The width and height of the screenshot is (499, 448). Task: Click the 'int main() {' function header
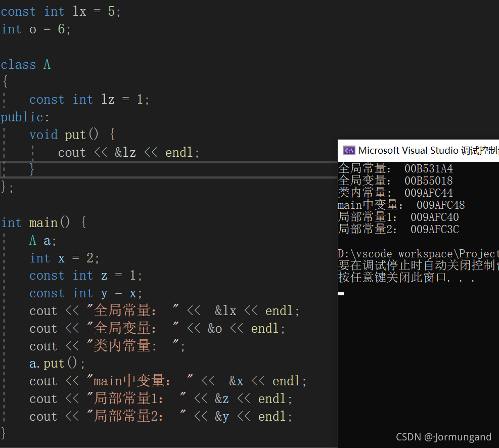point(43,222)
